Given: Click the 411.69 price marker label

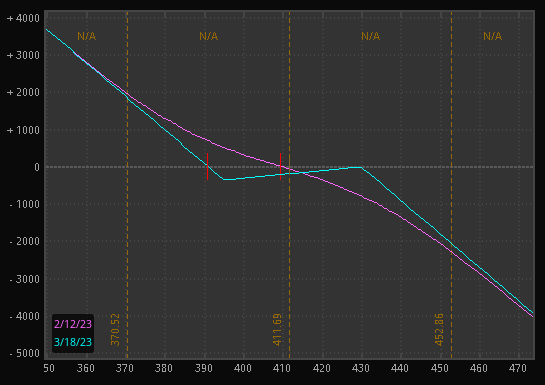Looking at the screenshot, I should click(277, 330).
